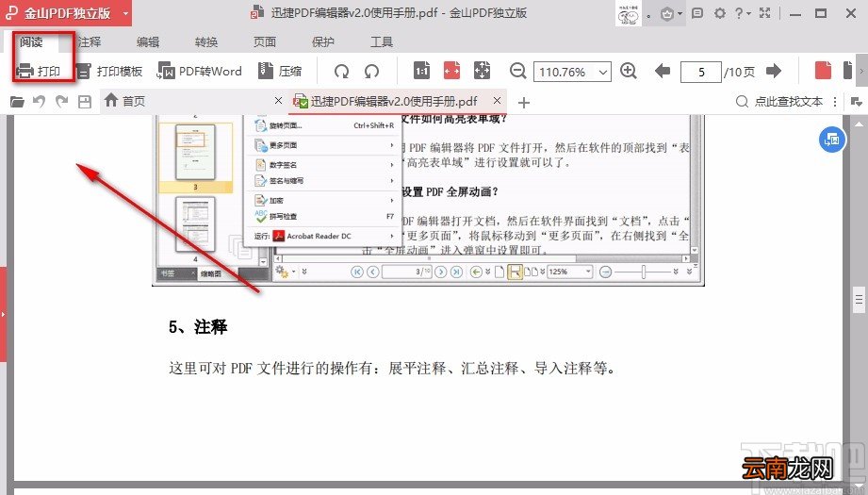Click the vertical scrollbar thumb
Screen dimensions: 868x495
point(859,300)
